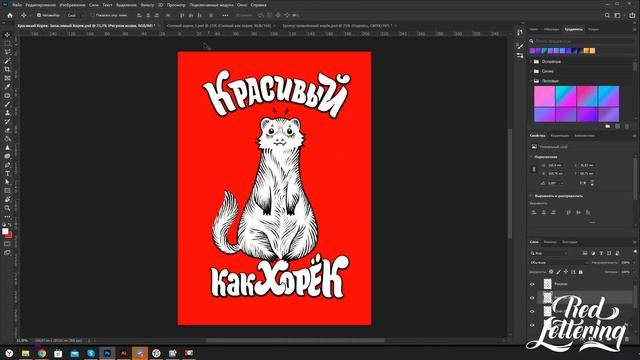Select the Horizontal Type tool
The width and height of the screenshot is (640, 360).
pos(7,174)
